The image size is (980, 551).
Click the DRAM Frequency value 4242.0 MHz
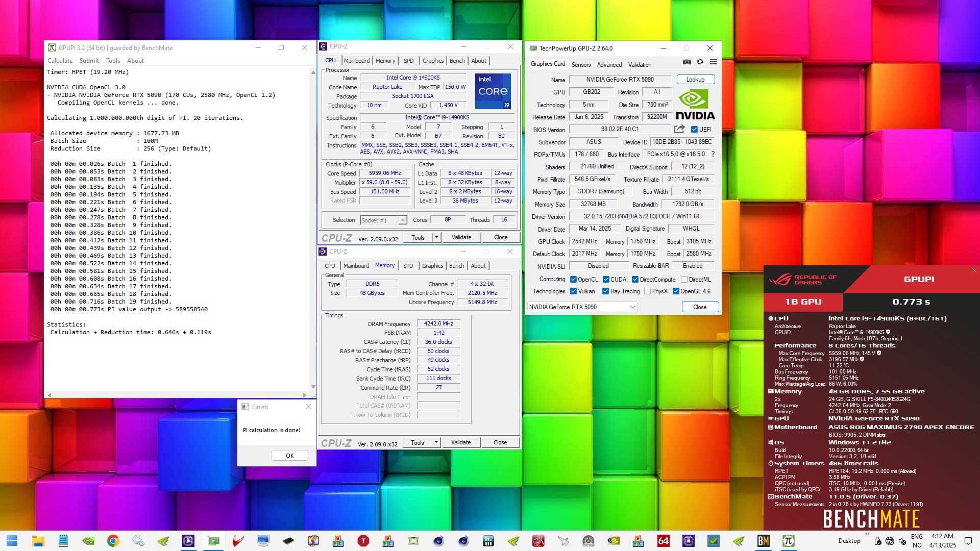438,323
